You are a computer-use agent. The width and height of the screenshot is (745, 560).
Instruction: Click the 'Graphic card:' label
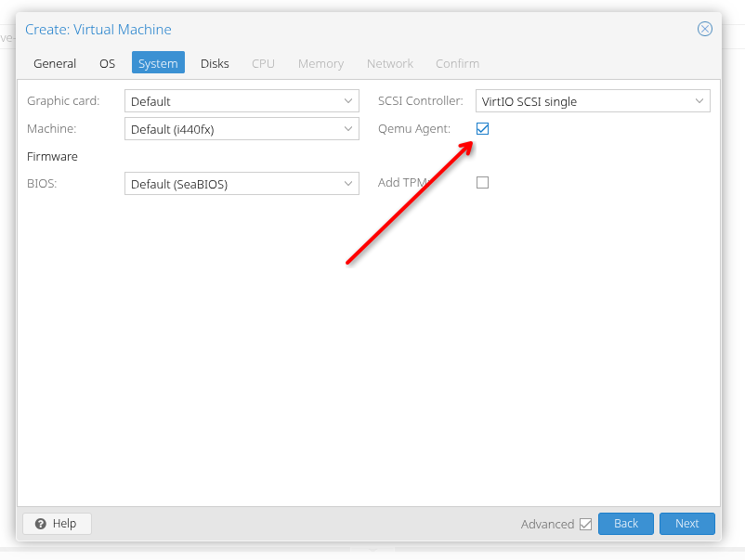point(63,100)
